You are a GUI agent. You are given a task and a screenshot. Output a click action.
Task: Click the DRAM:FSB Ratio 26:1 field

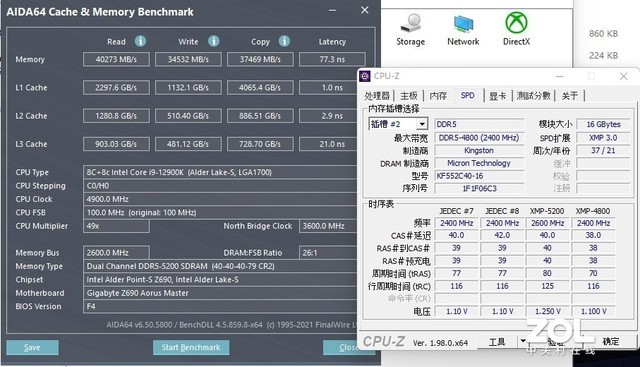(328, 253)
